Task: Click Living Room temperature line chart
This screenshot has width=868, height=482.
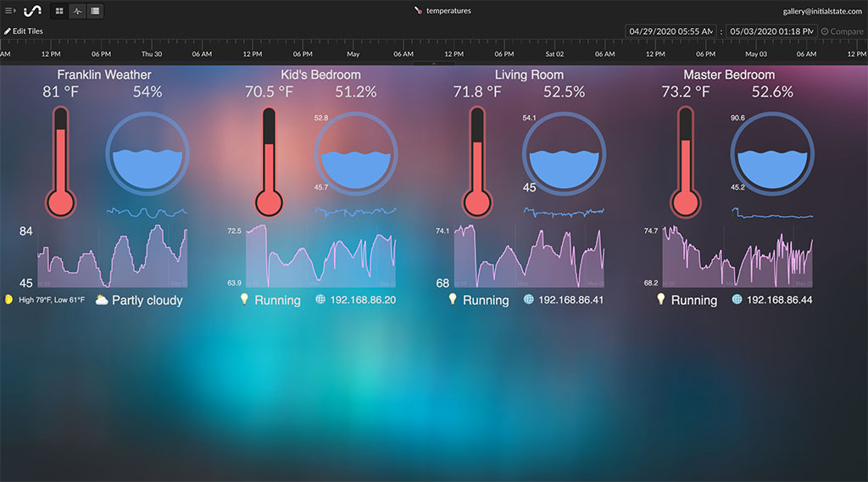Action: (529, 257)
